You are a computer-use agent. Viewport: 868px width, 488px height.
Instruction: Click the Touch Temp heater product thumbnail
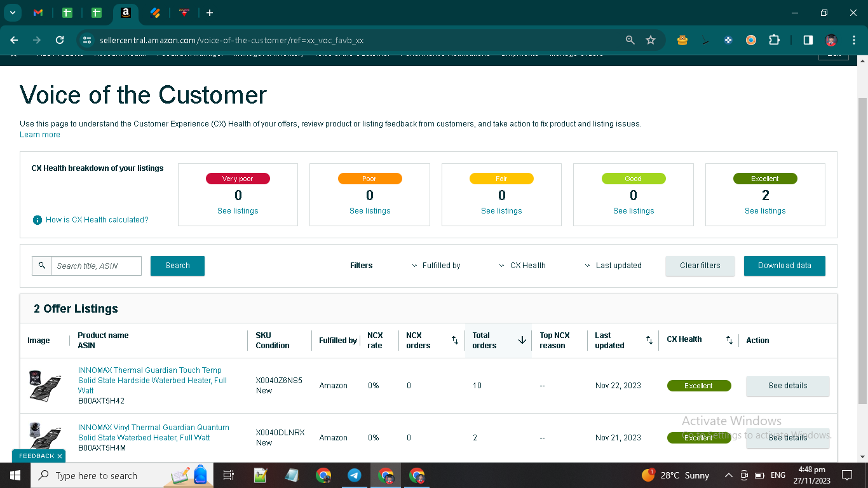(45, 386)
